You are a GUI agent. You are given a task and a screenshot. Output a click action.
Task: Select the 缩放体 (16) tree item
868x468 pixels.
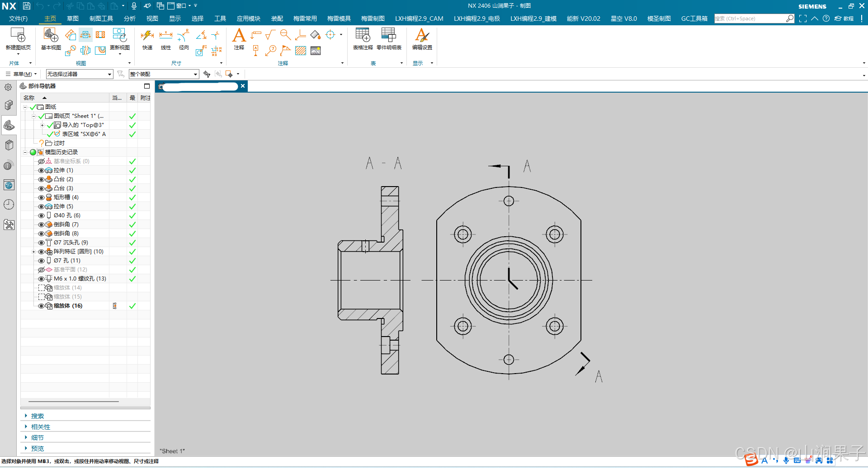click(68, 306)
